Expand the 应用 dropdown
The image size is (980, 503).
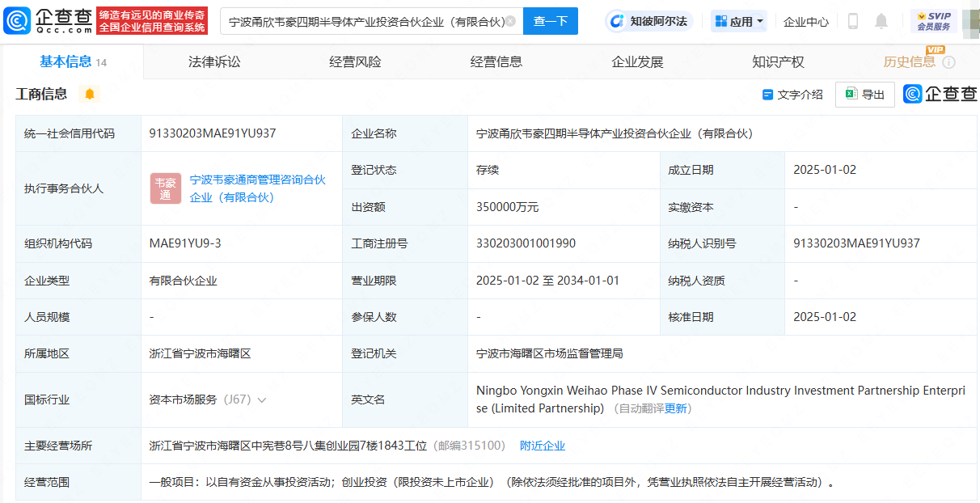coord(739,22)
